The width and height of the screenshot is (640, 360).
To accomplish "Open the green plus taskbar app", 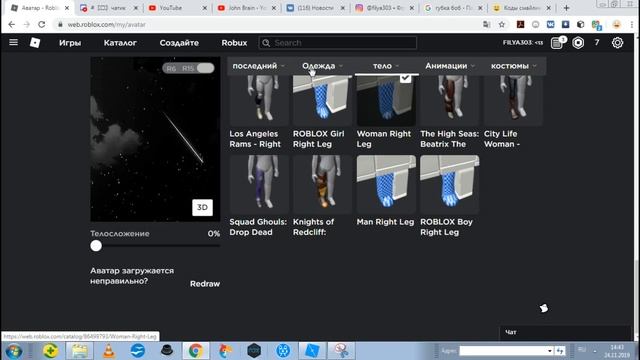I will click(50, 351).
